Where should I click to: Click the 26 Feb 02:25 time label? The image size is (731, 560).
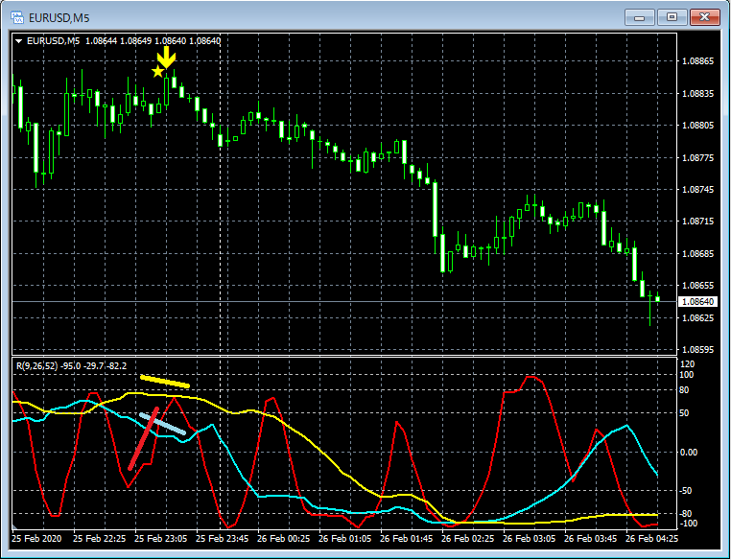tap(467, 539)
